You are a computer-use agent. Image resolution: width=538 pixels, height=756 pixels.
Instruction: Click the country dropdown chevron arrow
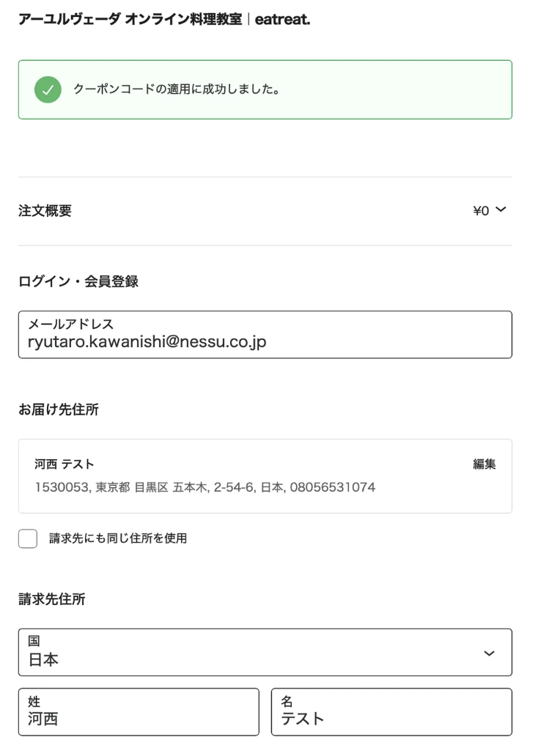pos(490,653)
